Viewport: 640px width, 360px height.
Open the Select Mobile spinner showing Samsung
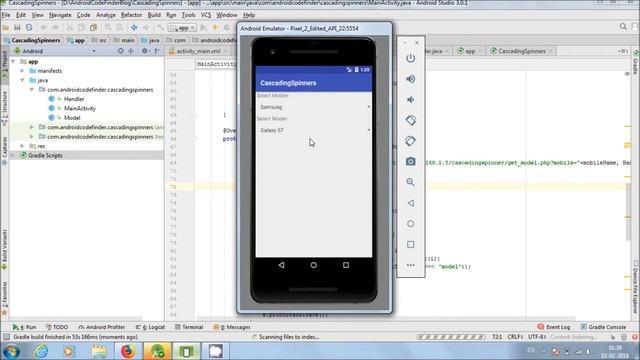313,107
